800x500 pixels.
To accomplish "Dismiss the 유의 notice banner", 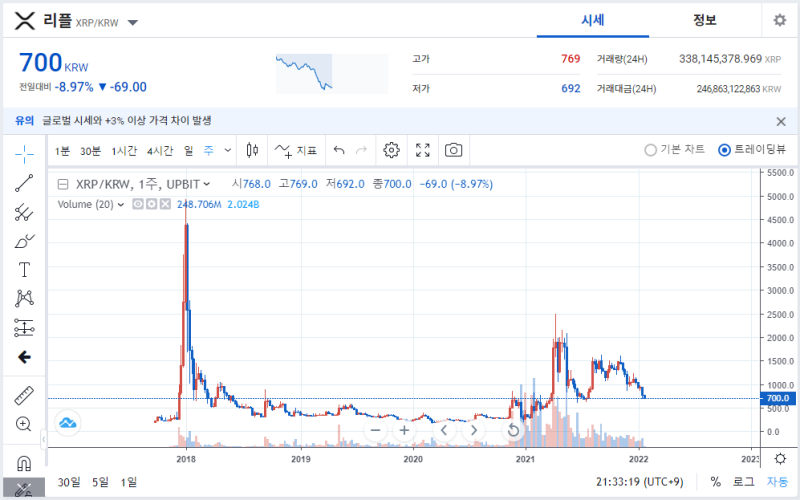I will click(x=781, y=121).
